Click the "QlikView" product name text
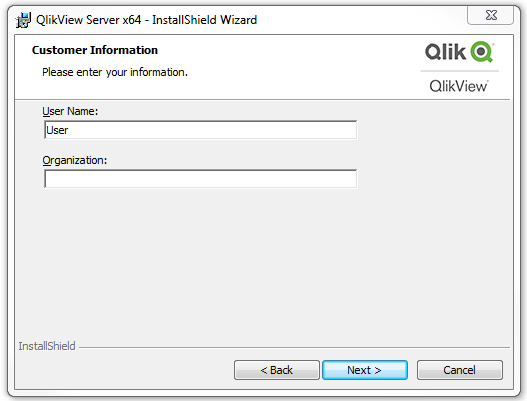Screen dimensions: 527x401 click(x=459, y=86)
